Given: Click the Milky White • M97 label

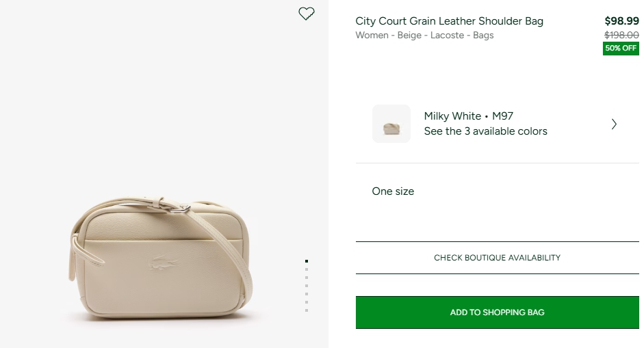Looking at the screenshot, I should [x=468, y=116].
